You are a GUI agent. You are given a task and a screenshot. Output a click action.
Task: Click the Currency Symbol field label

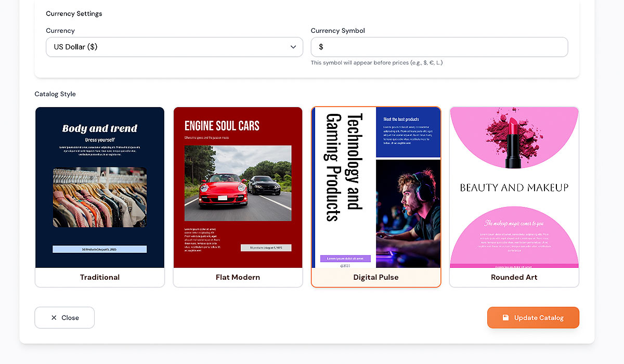coord(337,31)
